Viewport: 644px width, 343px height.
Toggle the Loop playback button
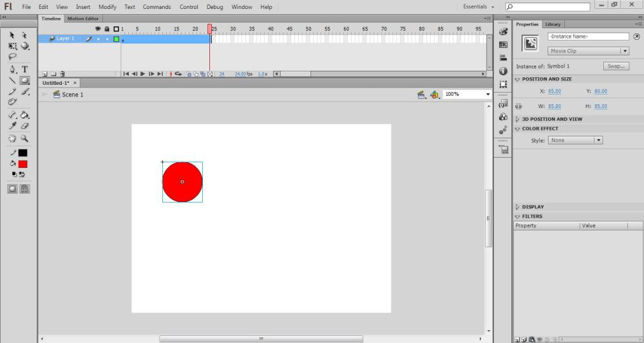click(x=178, y=74)
